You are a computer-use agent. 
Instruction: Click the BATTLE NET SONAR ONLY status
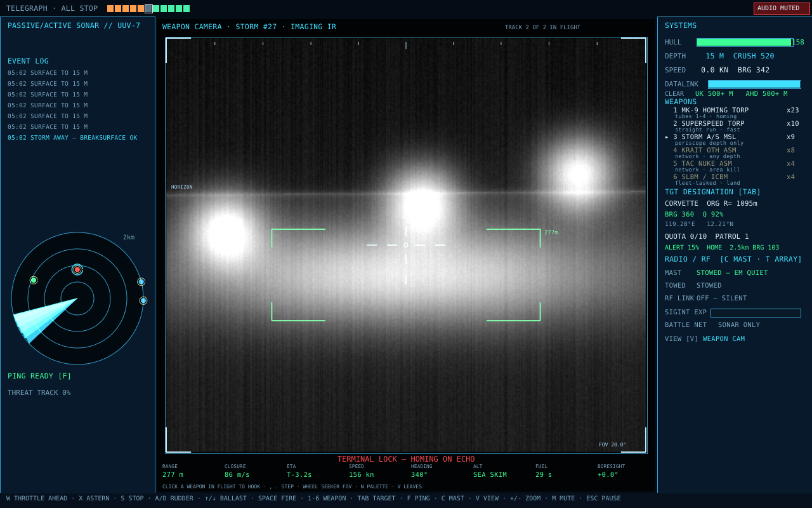pyautogui.click(x=712, y=325)
